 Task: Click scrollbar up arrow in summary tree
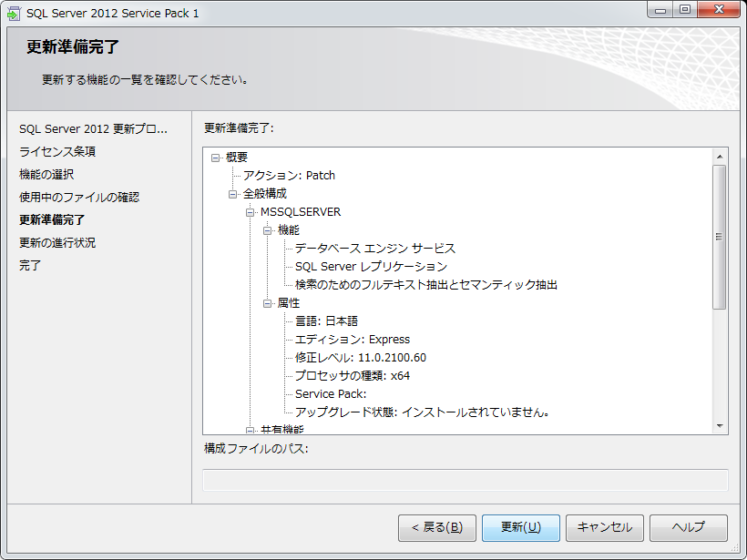[719, 157]
